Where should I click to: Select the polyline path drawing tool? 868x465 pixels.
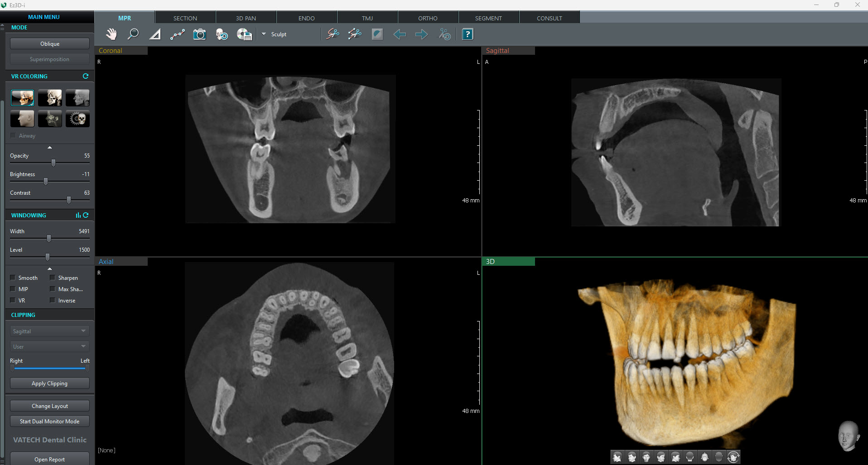[177, 34]
